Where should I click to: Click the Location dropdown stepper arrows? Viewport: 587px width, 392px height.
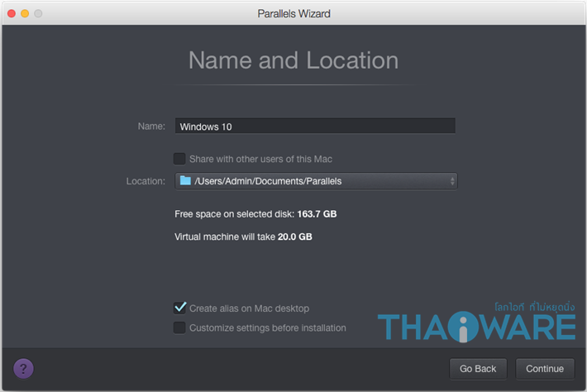pos(452,181)
